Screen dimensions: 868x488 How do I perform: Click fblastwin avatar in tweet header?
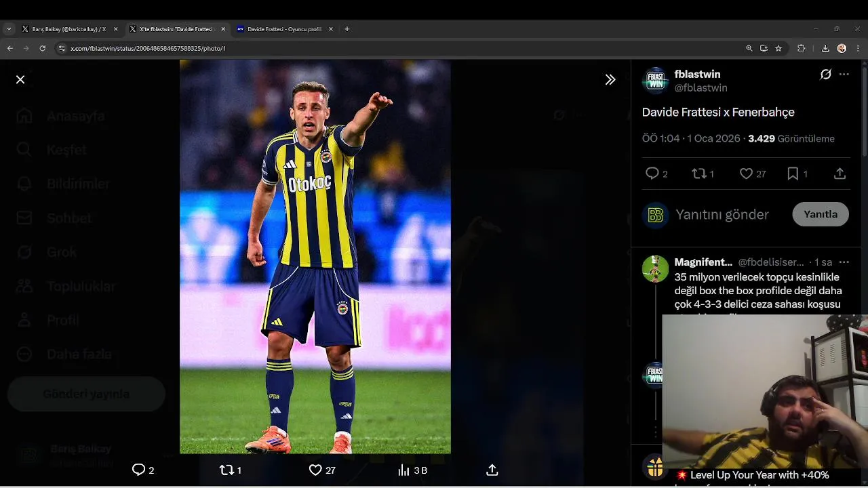pos(655,80)
